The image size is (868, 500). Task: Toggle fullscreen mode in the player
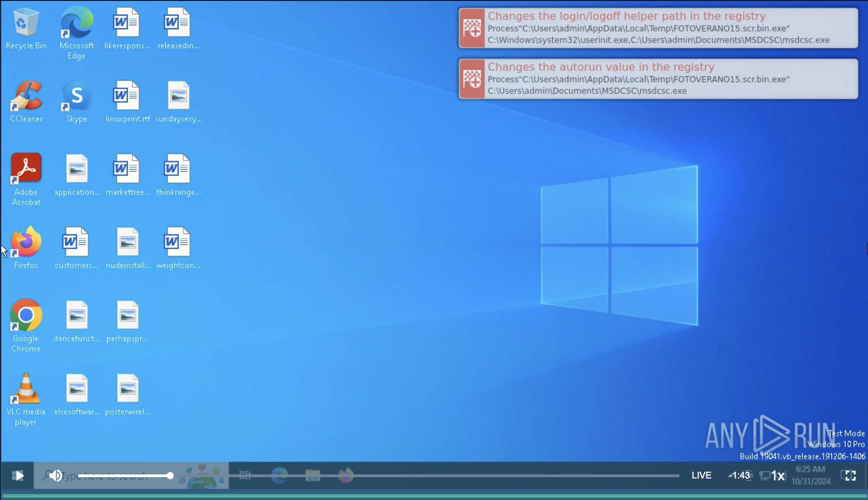848,476
